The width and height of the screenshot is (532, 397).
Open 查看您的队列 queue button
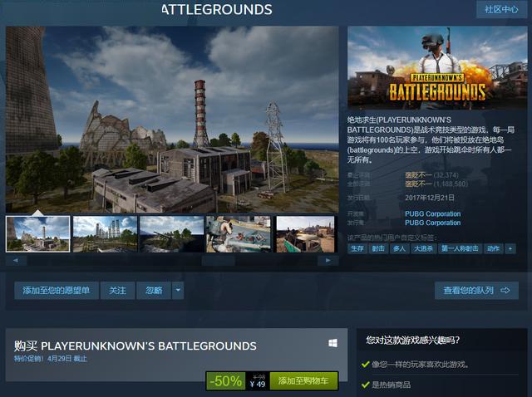(x=476, y=290)
